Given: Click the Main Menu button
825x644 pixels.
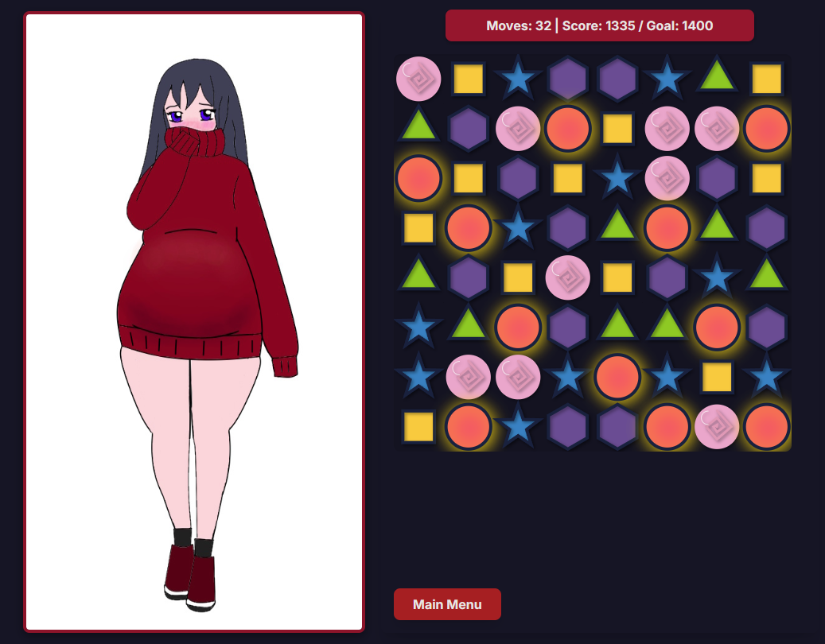Looking at the screenshot, I should pyautogui.click(x=447, y=604).
